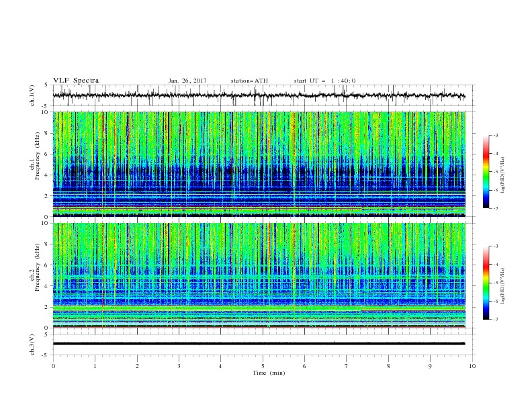Click inside the ch.2 spectrogram panel
This screenshot has width=532, height=411.
[259, 275]
